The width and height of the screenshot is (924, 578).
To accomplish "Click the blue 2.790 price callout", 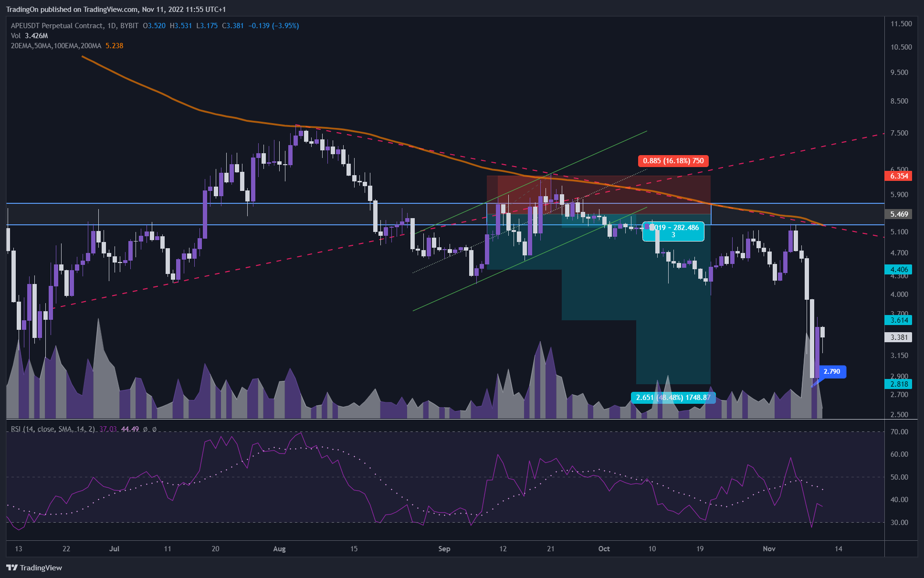I will point(832,371).
